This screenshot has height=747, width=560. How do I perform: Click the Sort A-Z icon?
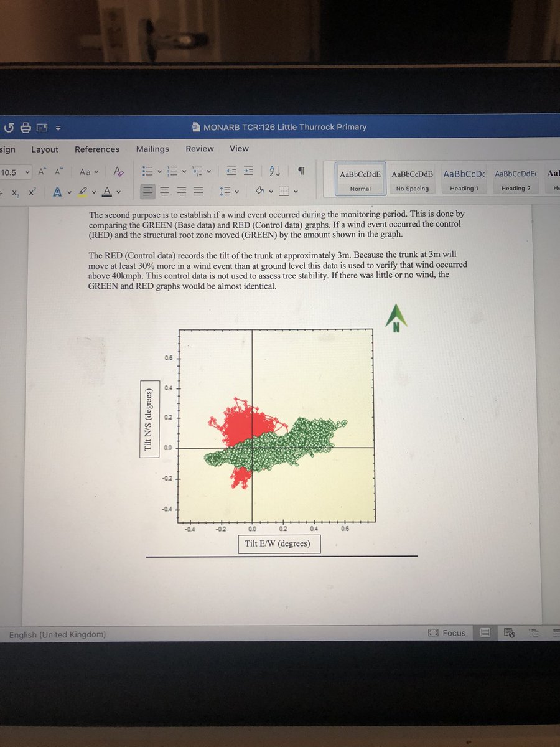[x=275, y=171]
